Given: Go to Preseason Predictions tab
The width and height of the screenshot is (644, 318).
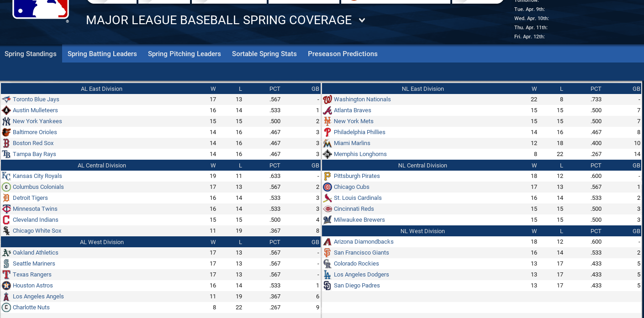Looking at the screenshot, I should point(343,54).
